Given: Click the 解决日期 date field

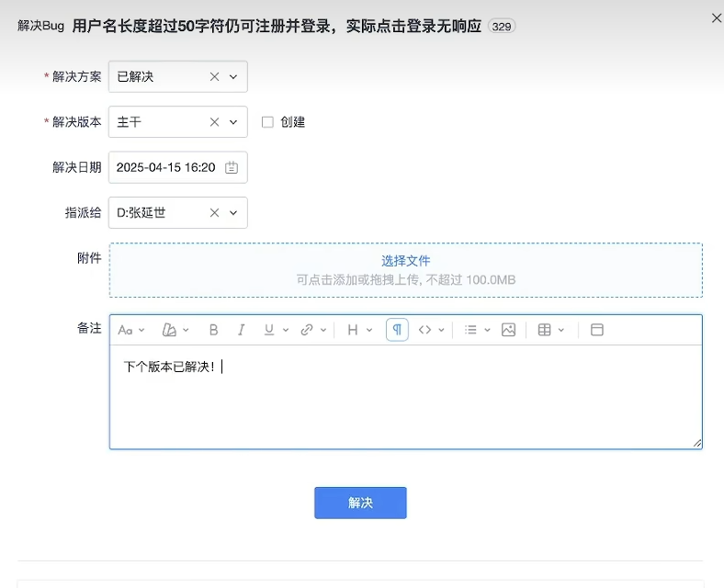Looking at the screenshot, I should click(x=177, y=167).
